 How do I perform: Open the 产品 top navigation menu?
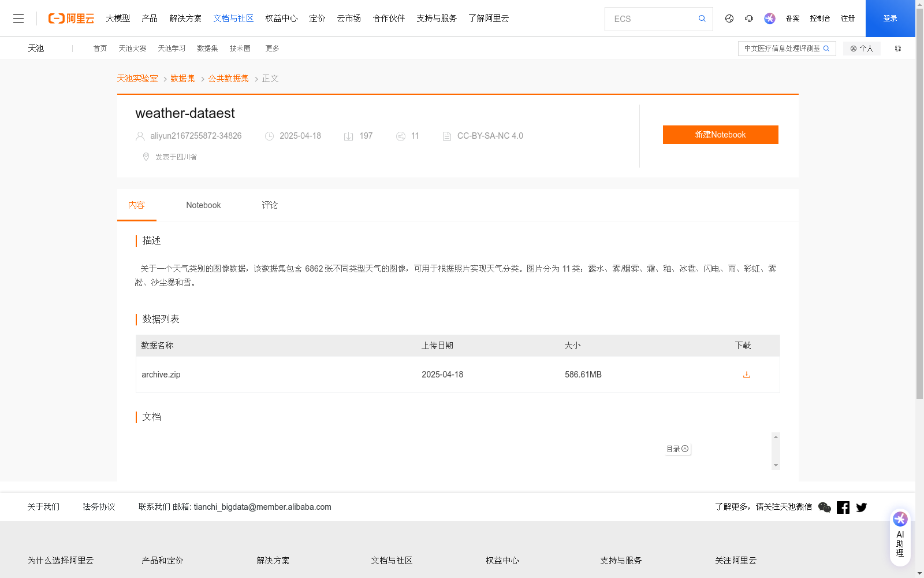tap(150, 18)
